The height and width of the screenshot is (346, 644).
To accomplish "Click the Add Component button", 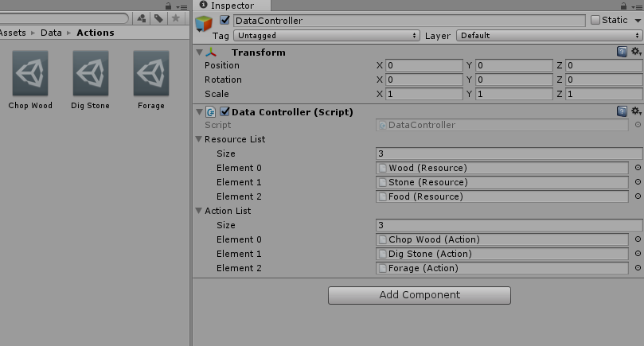I will click(420, 295).
